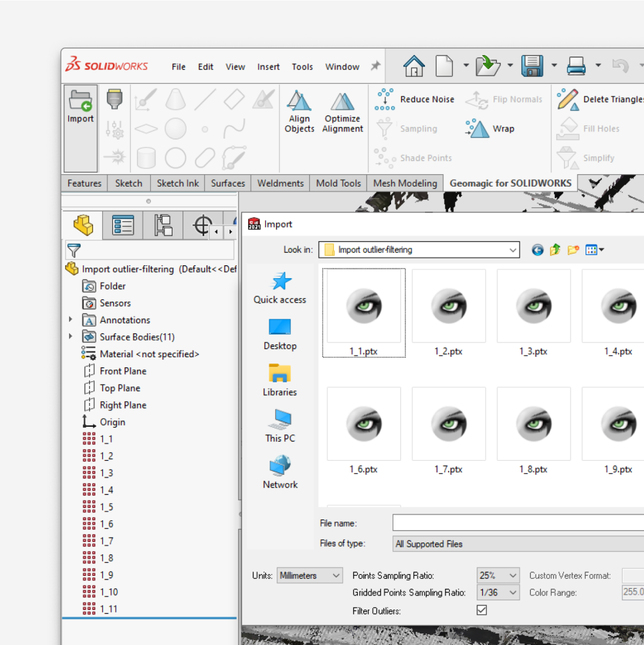This screenshot has width=644, height=645.
Task: Select Libraries in Import dialog sidebar
Action: [280, 380]
